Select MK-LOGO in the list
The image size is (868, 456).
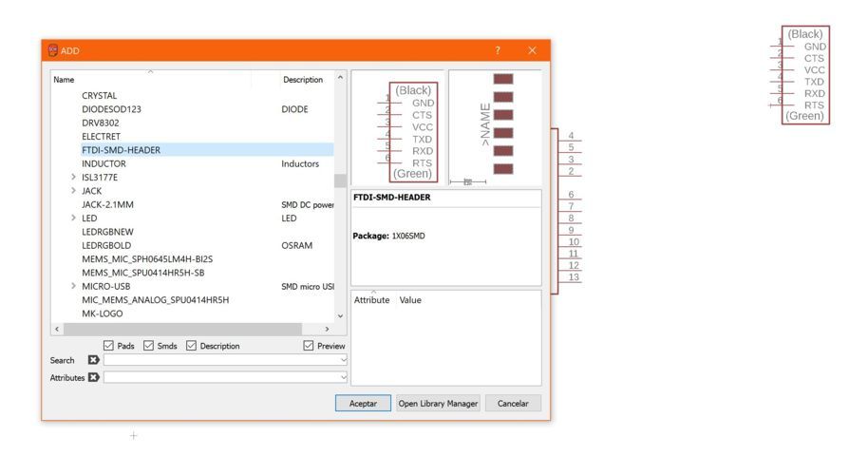point(103,313)
